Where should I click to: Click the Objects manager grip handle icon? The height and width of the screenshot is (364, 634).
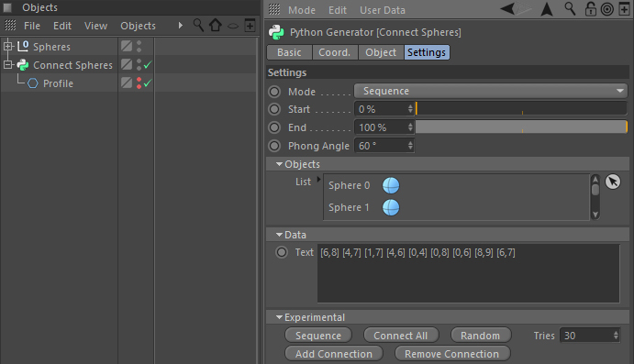tap(10, 26)
